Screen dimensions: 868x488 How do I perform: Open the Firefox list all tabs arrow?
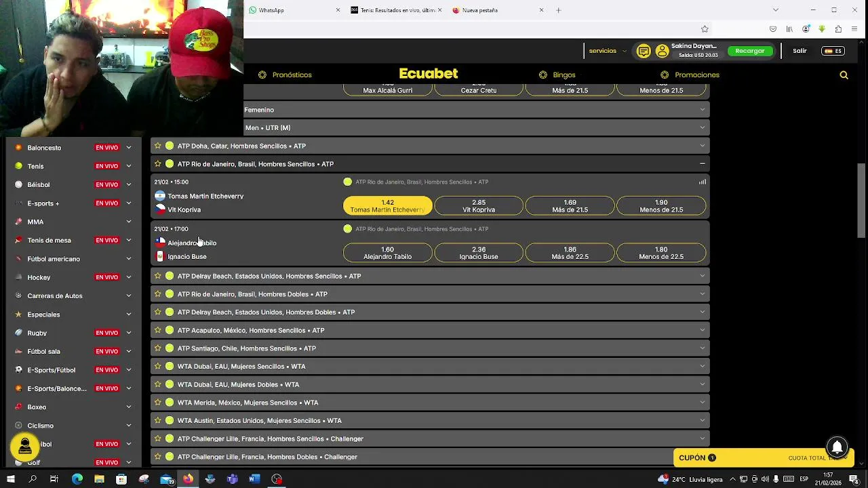point(776,10)
